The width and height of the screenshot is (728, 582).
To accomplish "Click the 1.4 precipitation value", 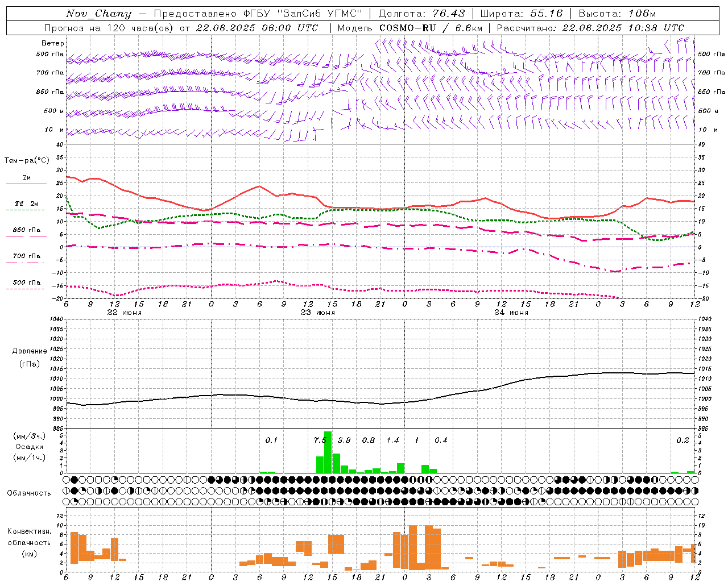I will click(x=392, y=440).
